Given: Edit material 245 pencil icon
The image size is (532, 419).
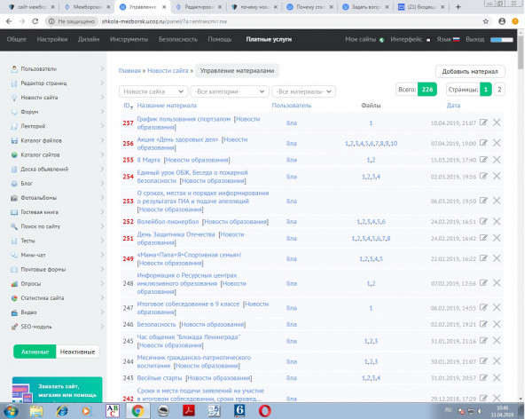Looking at the screenshot, I should 483,341.
